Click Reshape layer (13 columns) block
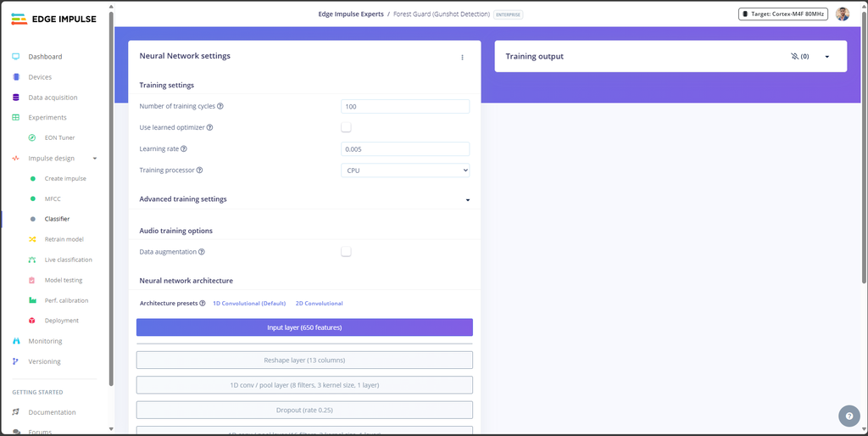868x436 pixels. pos(304,361)
